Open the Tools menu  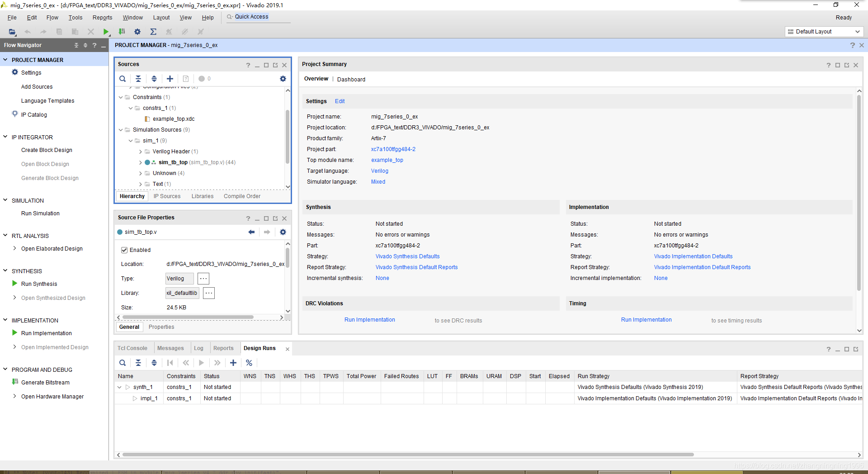click(75, 18)
